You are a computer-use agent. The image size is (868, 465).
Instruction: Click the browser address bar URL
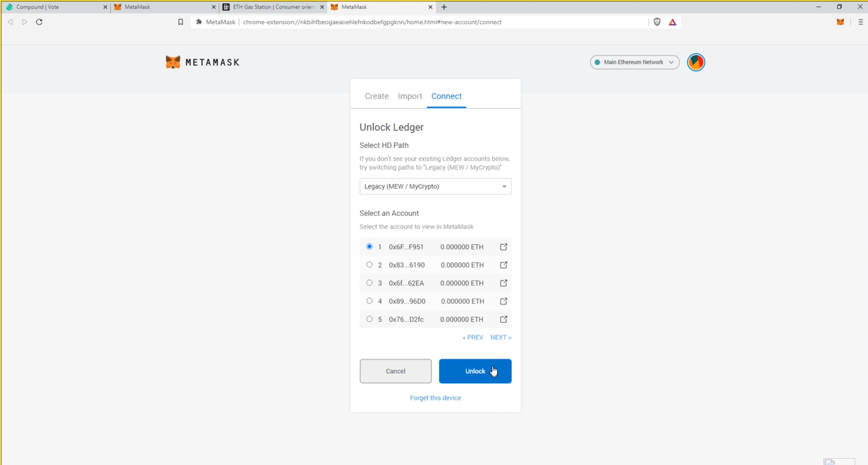[x=372, y=22]
